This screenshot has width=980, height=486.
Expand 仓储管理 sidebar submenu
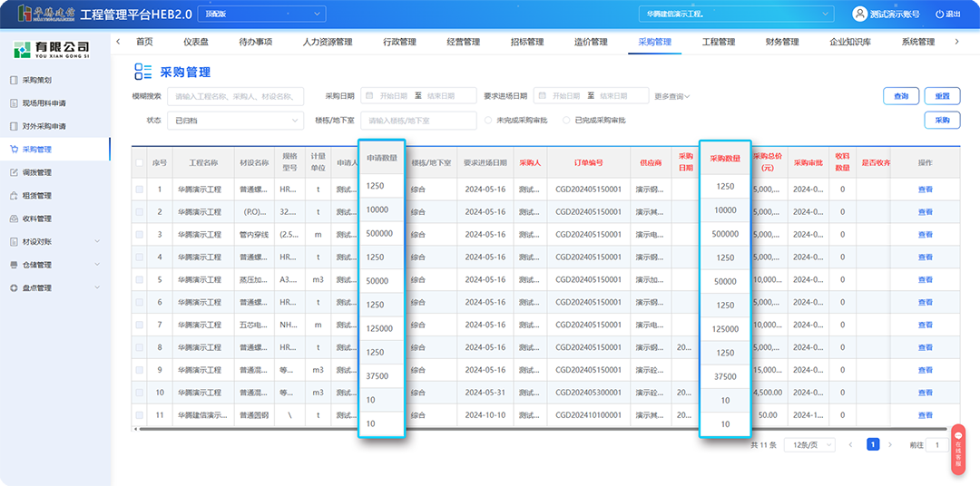coord(97,265)
